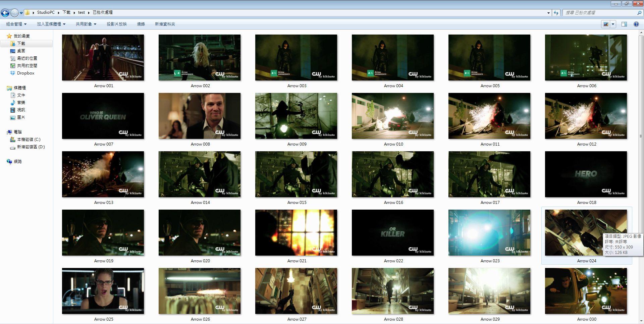Select 網路 network in sidebar
This screenshot has width=644, height=324.
click(x=18, y=162)
